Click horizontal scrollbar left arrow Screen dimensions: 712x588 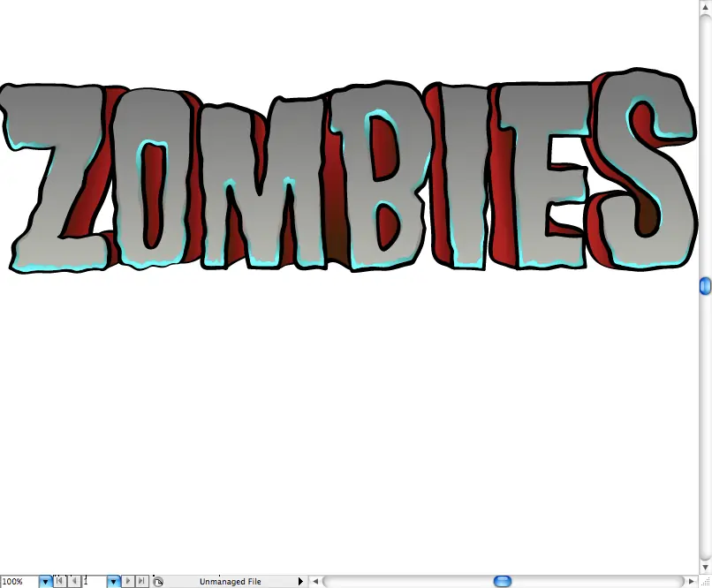[x=315, y=581]
